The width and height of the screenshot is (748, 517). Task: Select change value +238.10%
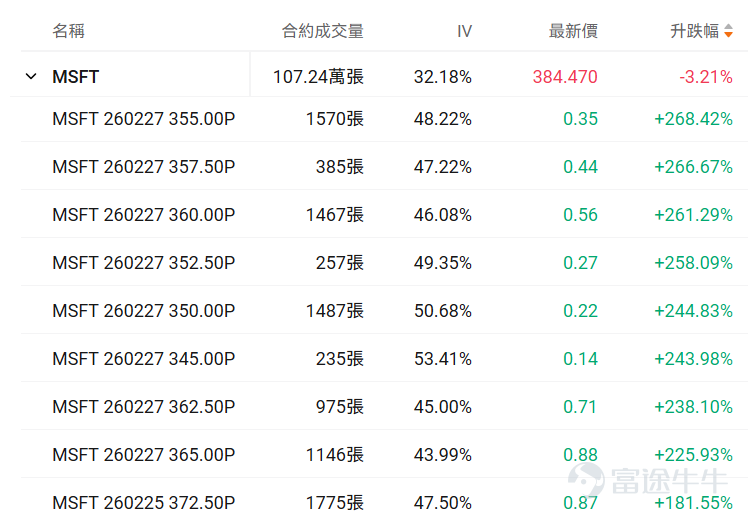693,407
